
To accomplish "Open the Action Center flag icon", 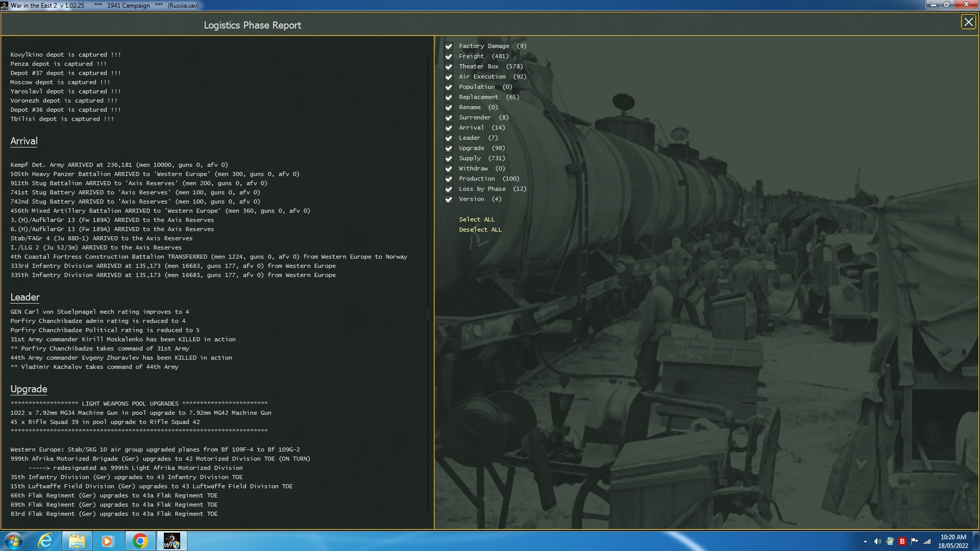I will point(914,541).
